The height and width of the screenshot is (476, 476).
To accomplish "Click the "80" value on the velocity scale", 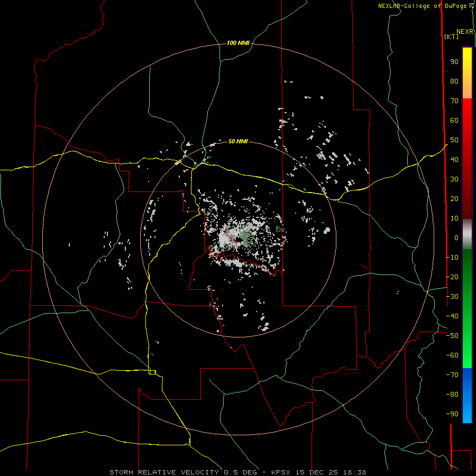I will [x=454, y=81].
